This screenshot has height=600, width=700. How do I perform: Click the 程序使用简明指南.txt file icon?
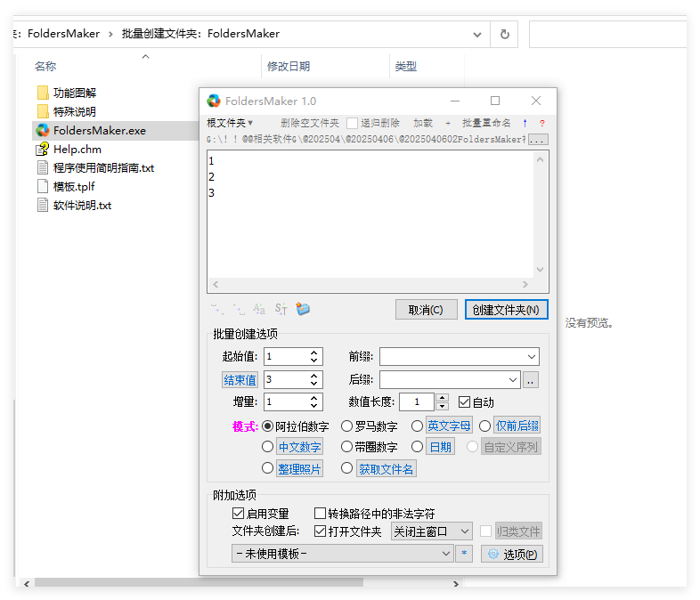click(x=43, y=167)
